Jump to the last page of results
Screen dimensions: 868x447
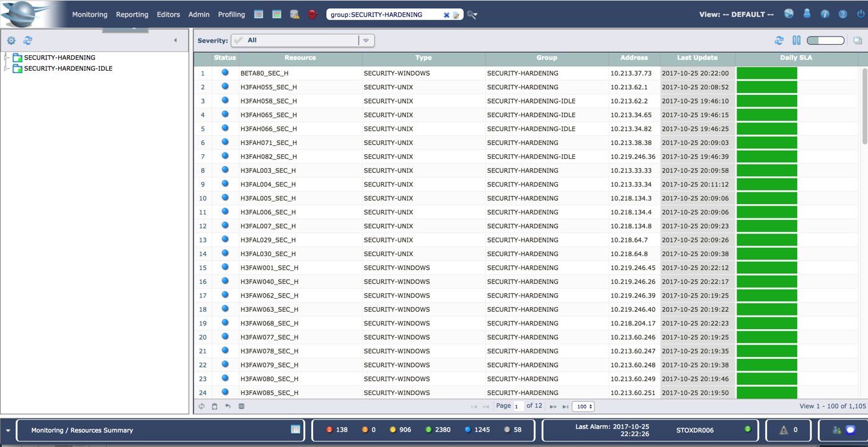pos(565,407)
